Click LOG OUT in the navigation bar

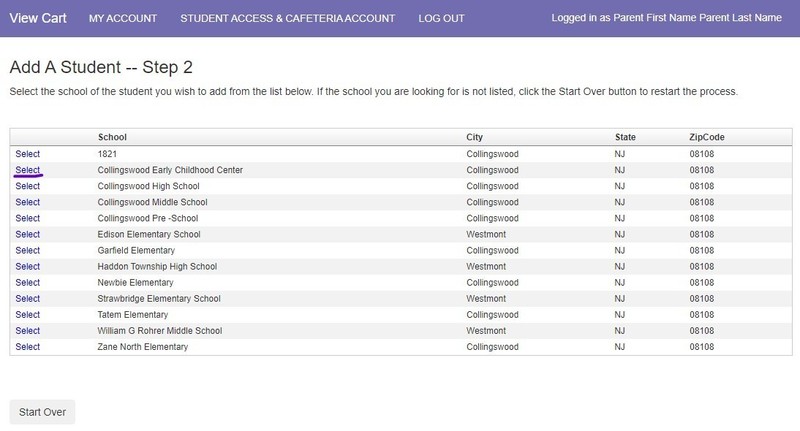pos(441,18)
